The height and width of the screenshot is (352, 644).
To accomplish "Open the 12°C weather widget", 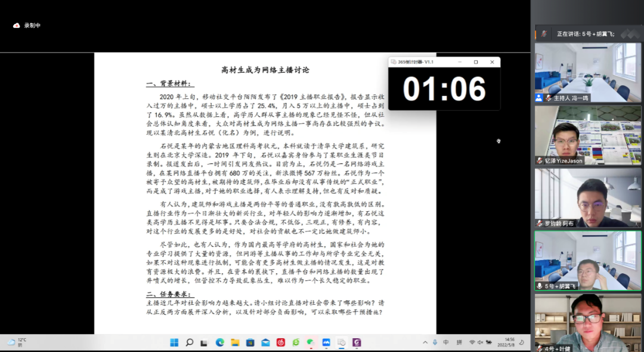I will click(17, 342).
